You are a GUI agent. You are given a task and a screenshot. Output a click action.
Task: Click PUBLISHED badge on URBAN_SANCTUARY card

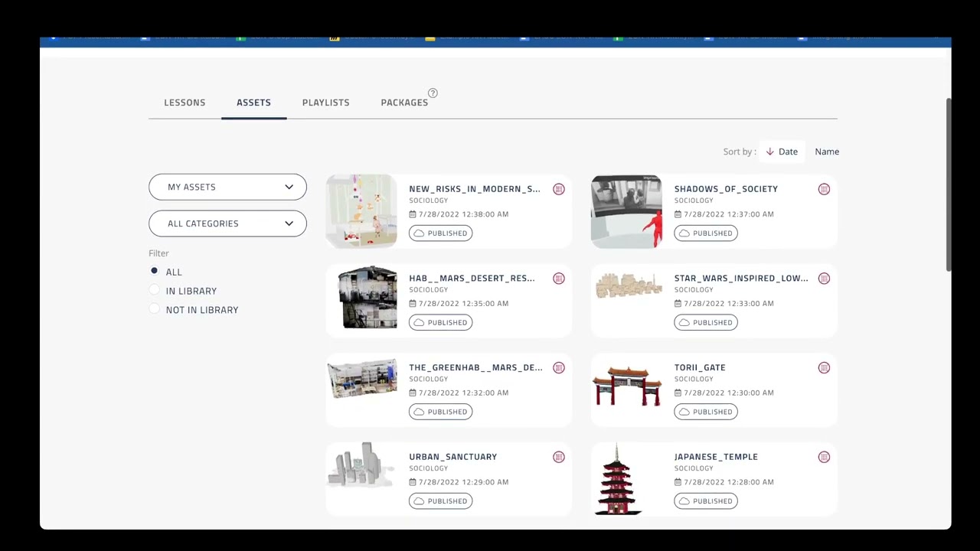pyautogui.click(x=440, y=501)
